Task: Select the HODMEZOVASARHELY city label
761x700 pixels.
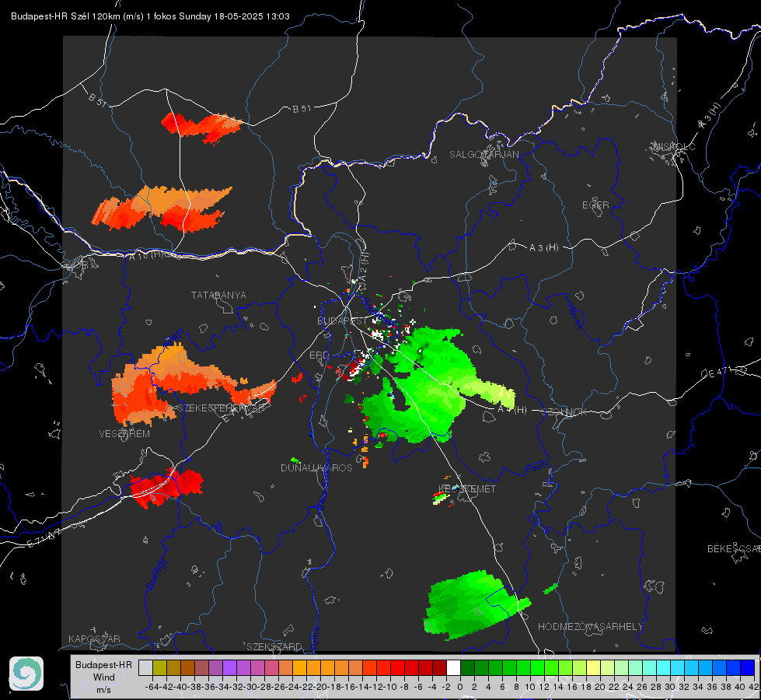Action: tap(590, 627)
